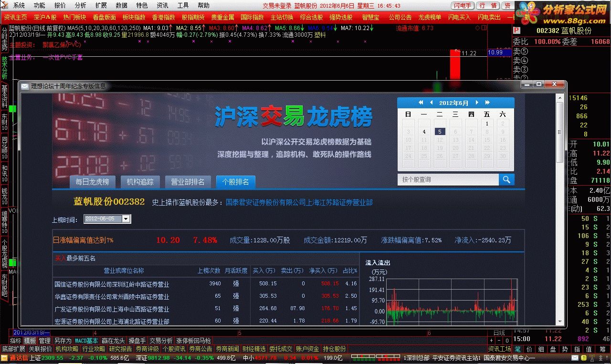Select 指标 bottom tab

pyautogui.click(x=16, y=341)
